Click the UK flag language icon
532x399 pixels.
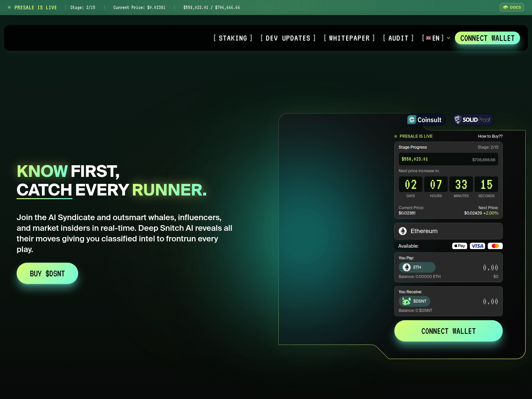(x=429, y=38)
